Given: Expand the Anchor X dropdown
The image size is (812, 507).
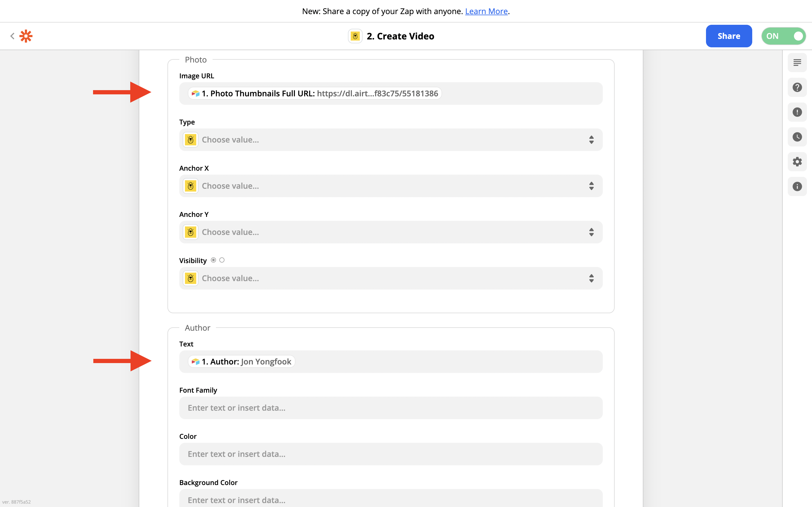Looking at the screenshot, I should tap(390, 186).
